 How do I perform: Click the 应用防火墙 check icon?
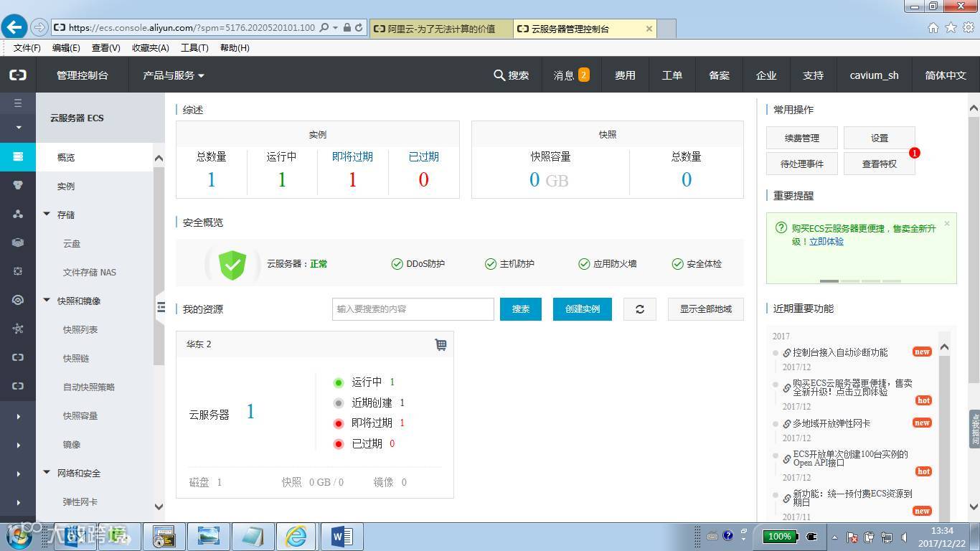click(x=584, y=264)
